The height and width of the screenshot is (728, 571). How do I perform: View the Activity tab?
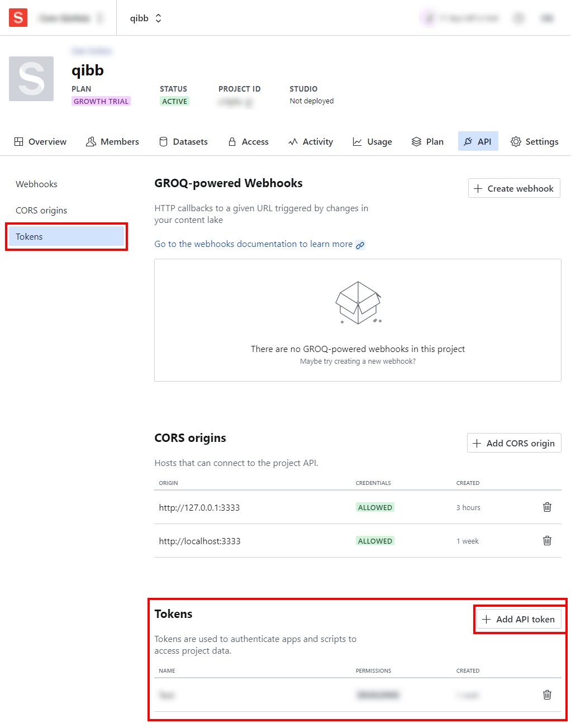311,142
